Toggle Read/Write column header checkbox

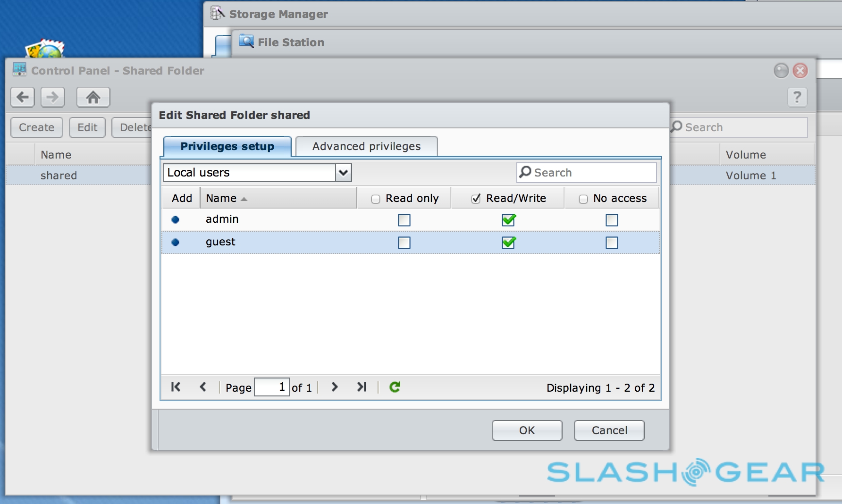(476, 199)
